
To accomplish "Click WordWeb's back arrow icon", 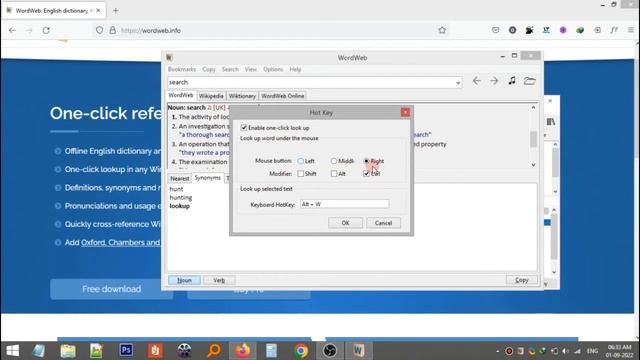I will click(x=476, y=81).
